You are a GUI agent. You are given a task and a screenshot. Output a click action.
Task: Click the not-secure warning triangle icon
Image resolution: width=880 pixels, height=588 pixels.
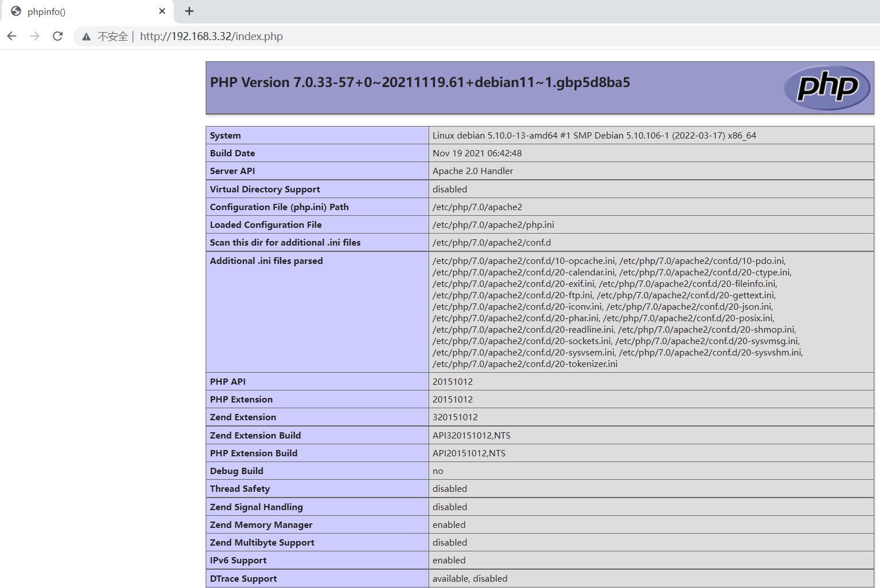(x=87, y=37)
